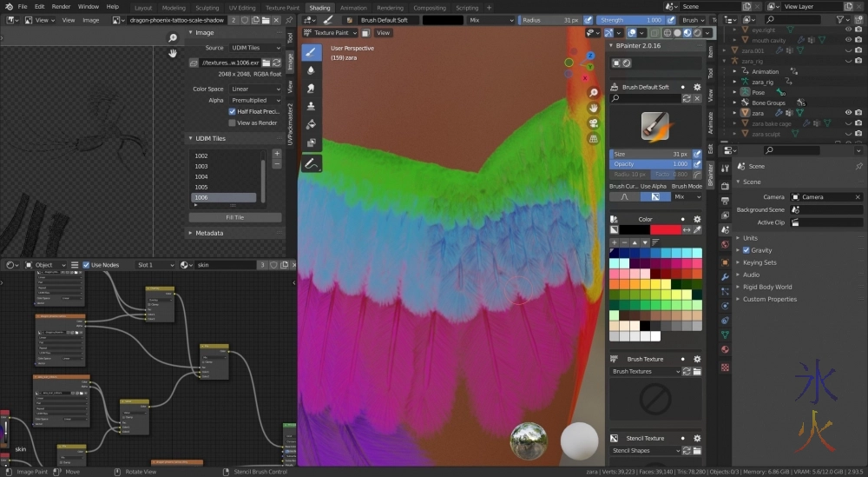The width and height of the screenshot is (868, 477).
Task: Select the Soften brush tool
Action: tap(311, 70)
